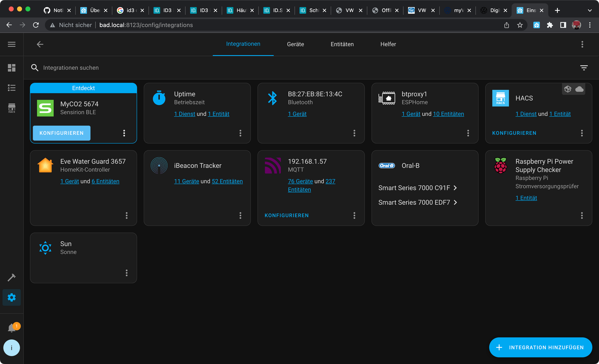This screenshot has width=599, height=364.
Task: Open overflow menu on Sun card
Action: [x=126, y=273]
